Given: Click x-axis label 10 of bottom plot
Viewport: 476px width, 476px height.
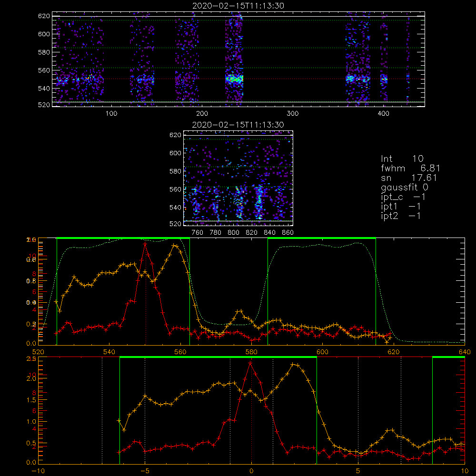Looking at the screenshot, I should tap(465, 471).
